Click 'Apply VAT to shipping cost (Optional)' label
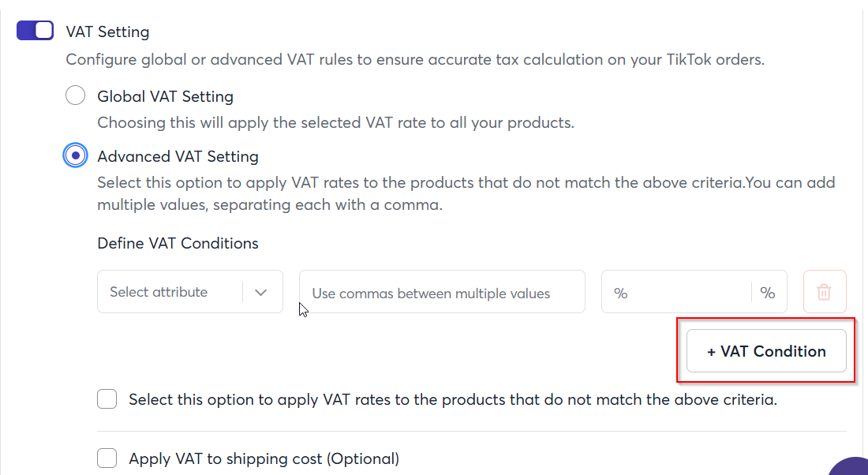The image size is (868, 475). pyautogui.click(x=264, y=458)
